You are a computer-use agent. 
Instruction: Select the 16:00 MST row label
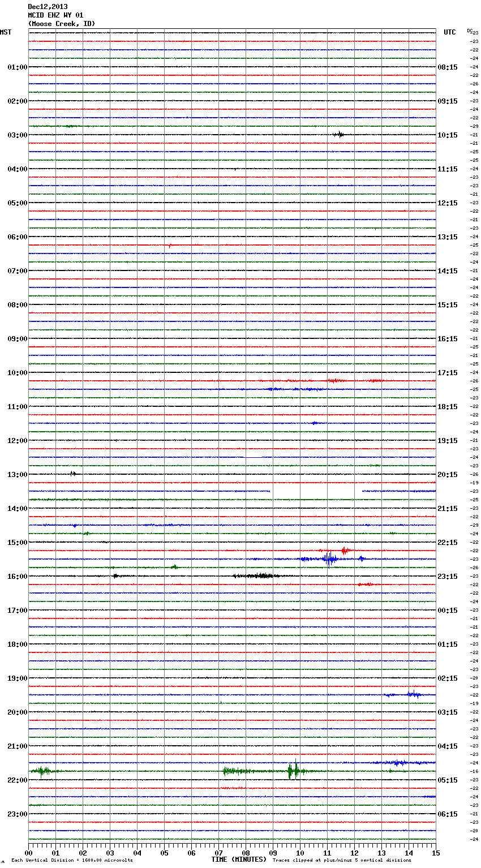tap(18, 577)
